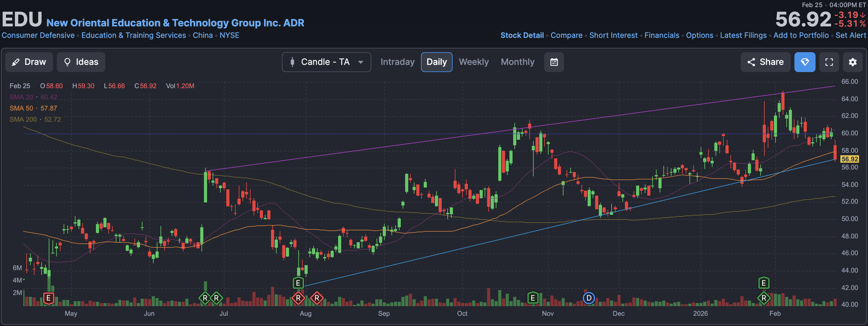Click the EDU ticker symbol
Viewport: 868px width, 326px height.
click(x=22, y=20)
